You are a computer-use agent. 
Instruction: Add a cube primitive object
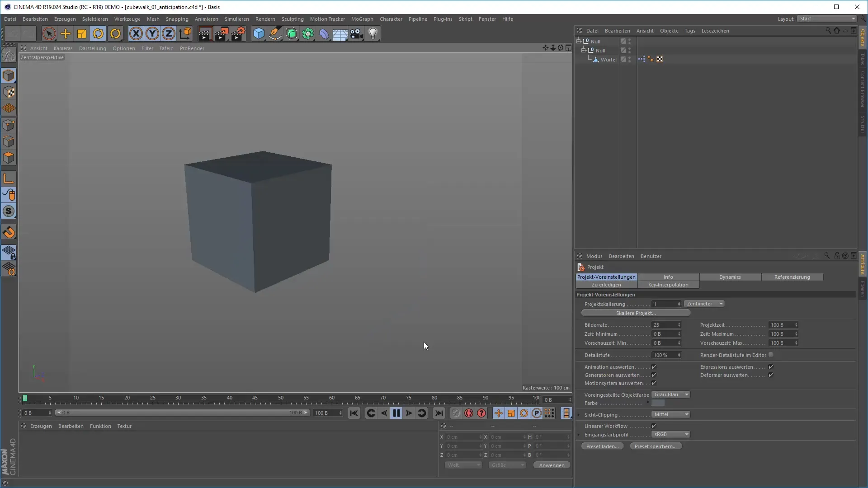[259, 33]
